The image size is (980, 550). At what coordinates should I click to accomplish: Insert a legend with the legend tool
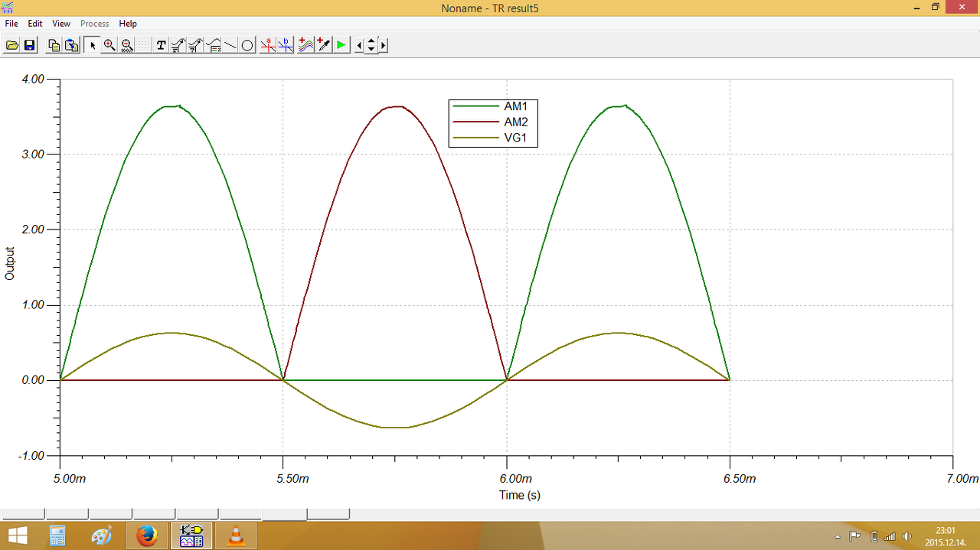(x=213, y=45)
